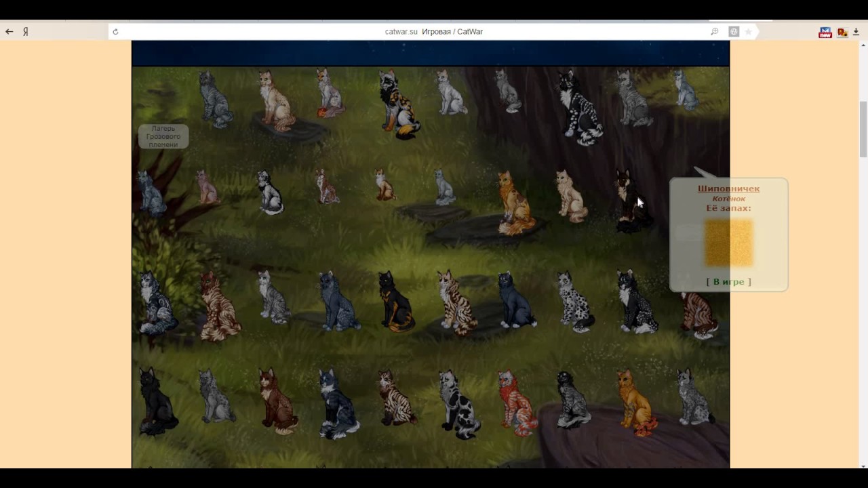Click the page vertical scrollbar thumb
Image resolution: width=868 pixels, height=488 pixels.
click(863, 129)
